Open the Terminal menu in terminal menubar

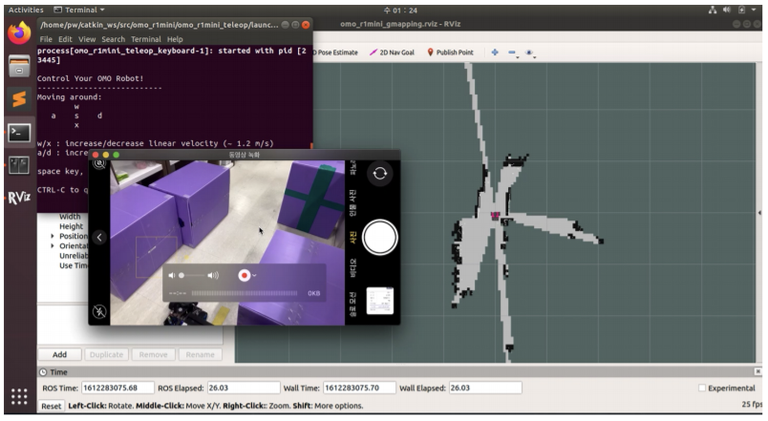click(x=146, y=39)
